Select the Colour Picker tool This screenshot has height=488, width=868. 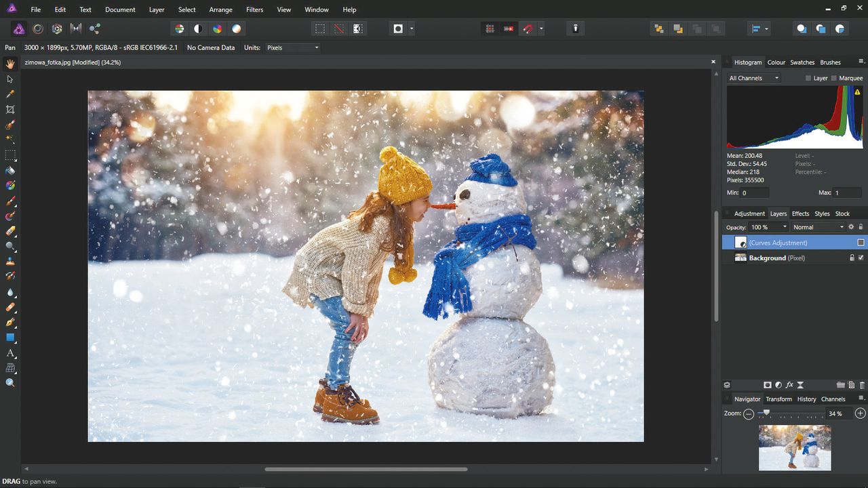[x=10, y=94]
